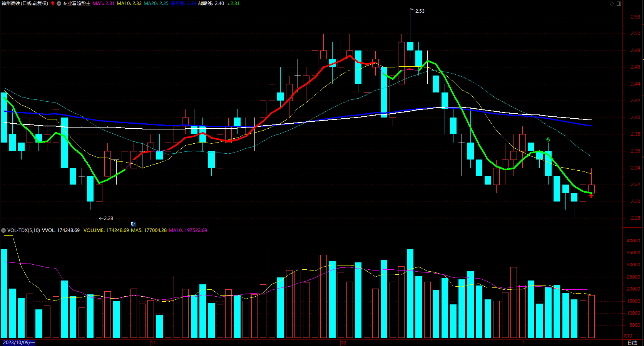
Task: Click the 40000 volume axis label
Action: click(x=634, y=241)
